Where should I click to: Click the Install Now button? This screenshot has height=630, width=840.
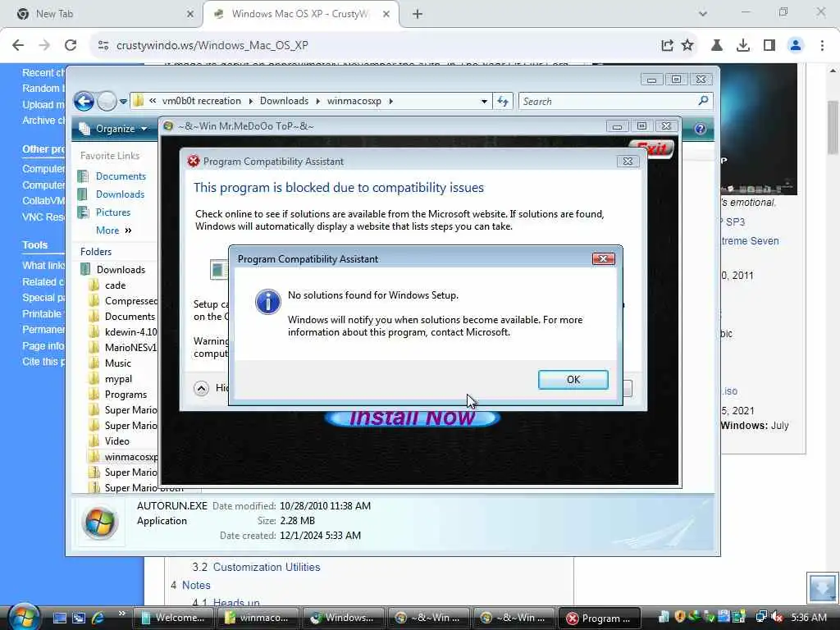412,418
